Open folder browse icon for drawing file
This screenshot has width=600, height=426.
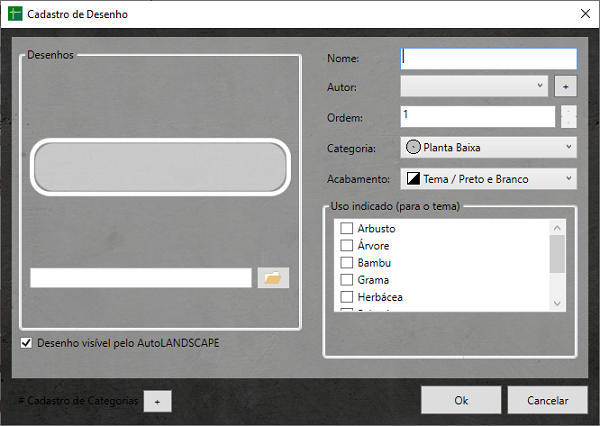pyautogui.click(x=273, y=278)
